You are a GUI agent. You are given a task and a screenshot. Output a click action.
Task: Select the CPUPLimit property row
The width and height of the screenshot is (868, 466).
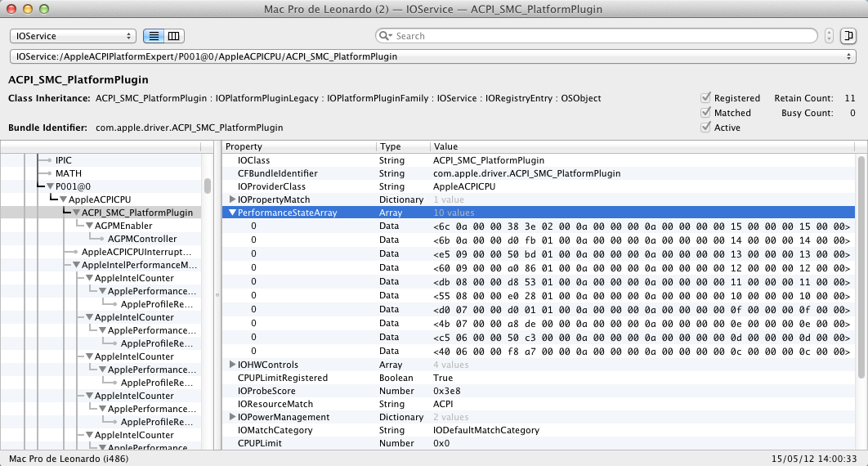pyautogui.click(x=539, y=443)
